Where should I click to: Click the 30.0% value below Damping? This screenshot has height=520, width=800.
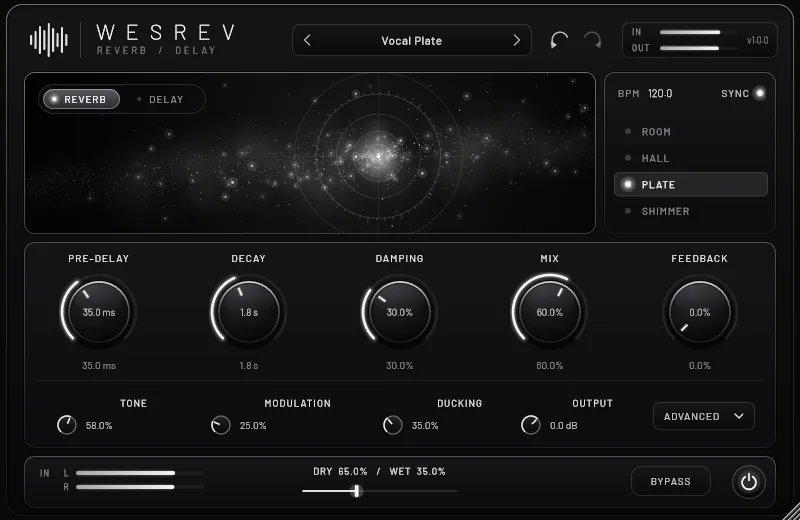399,365
